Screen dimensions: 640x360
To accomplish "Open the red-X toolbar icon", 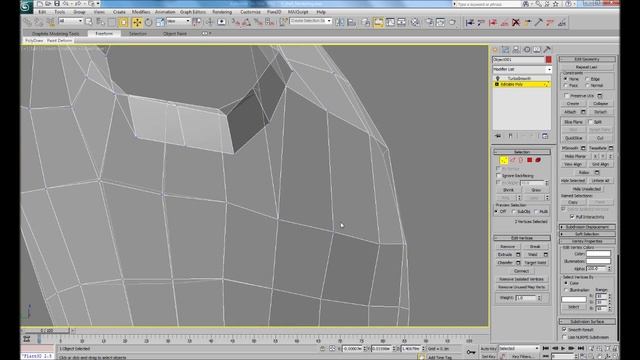I will point(516,22).
